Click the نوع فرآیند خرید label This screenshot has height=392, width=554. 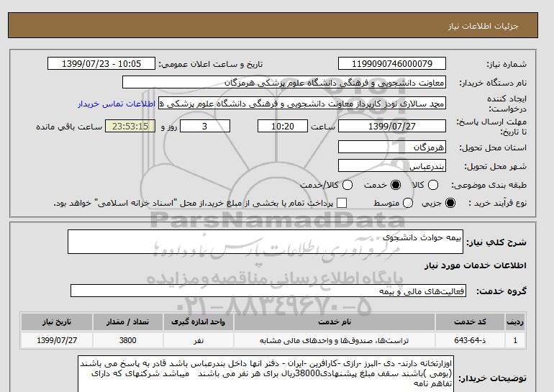497,203
